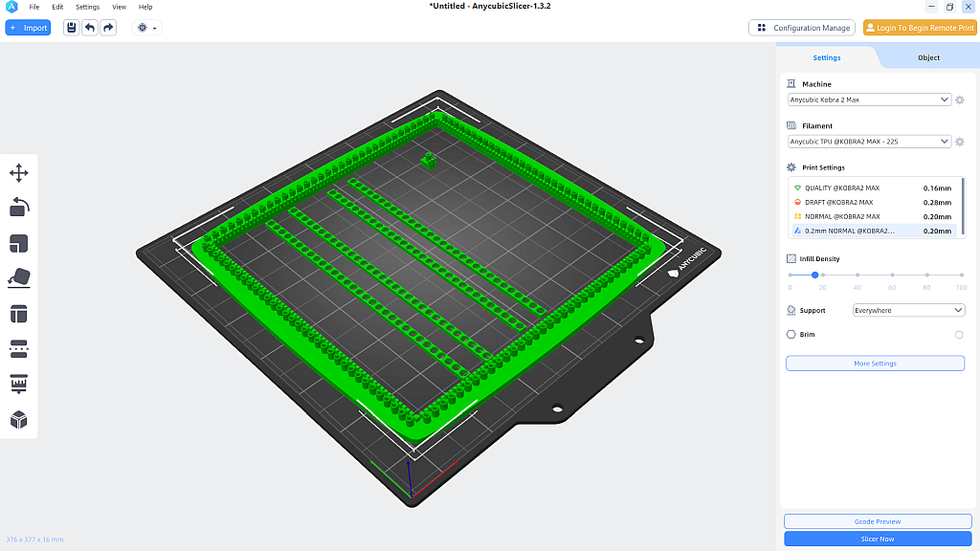Viewport: 980px width, 551px height.
Task: Open the File menu
Action: [x=34, y=7]
